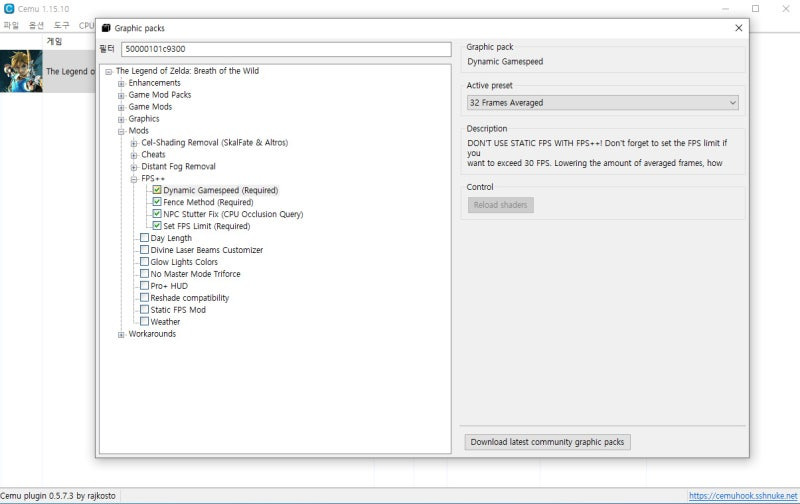Expand the Cheats node

tap(134, 155)
